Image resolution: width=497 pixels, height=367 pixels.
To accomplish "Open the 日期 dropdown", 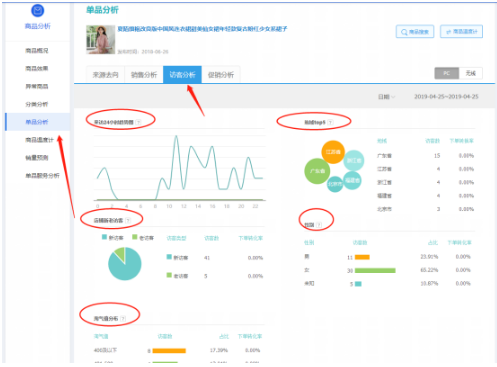I will [386, 97].
